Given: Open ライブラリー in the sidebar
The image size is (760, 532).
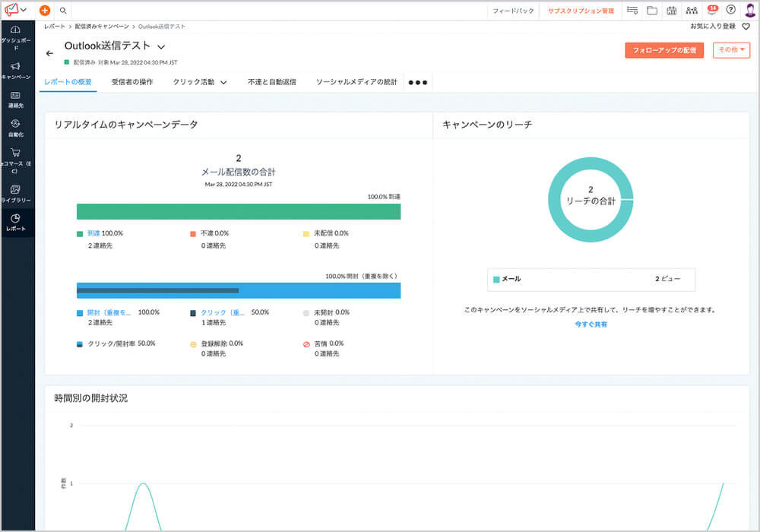Looking at the screenshot, I should (15, 194).
